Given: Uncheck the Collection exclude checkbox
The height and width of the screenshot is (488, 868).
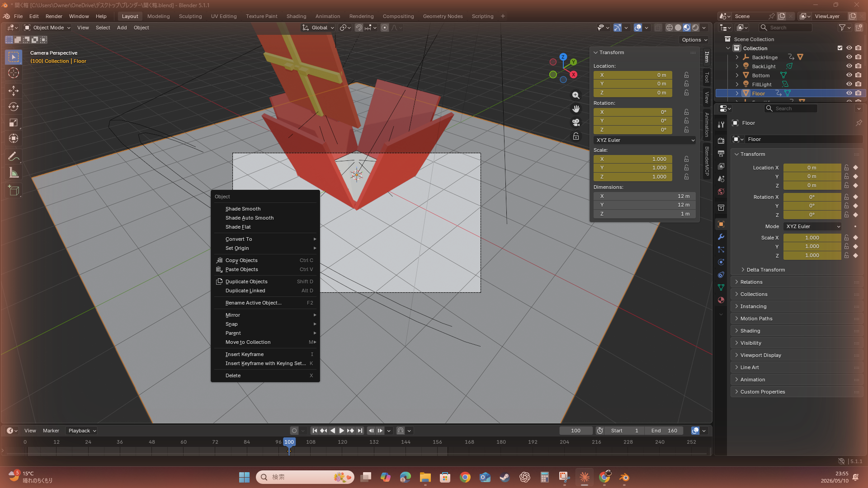Looking at the screenshot, I should click(840, 48).
